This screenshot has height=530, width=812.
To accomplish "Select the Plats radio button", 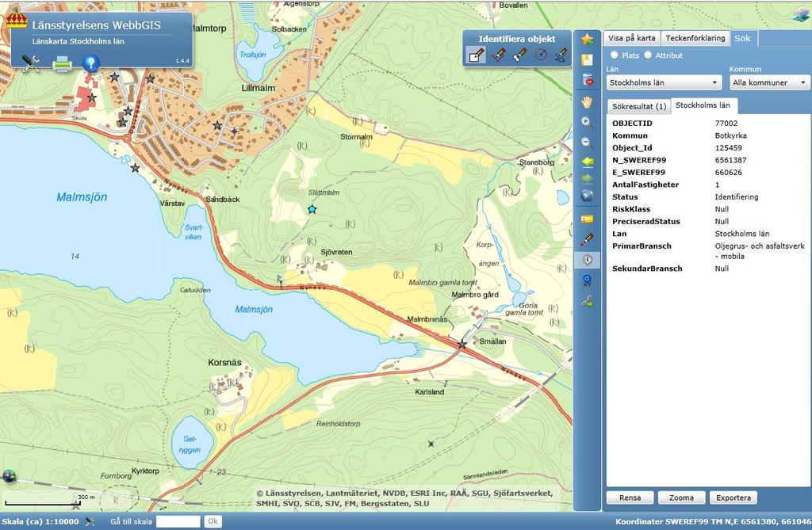I will [x=615, y=55].
